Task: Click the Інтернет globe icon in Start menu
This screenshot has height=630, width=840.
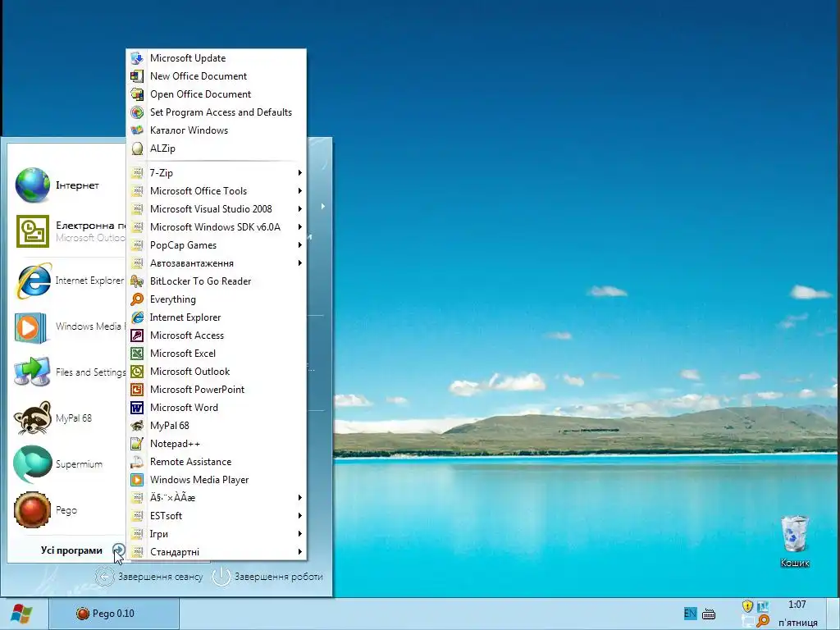Action: 33,185
